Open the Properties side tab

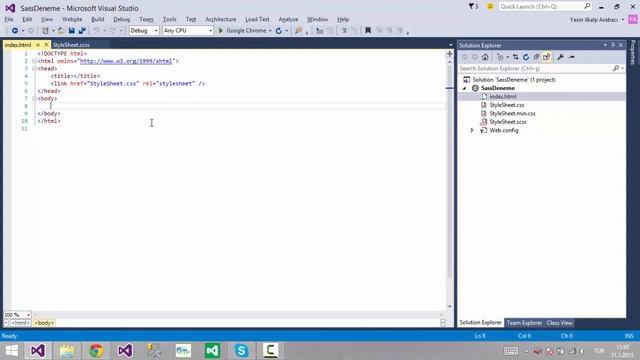coord(633,52)
